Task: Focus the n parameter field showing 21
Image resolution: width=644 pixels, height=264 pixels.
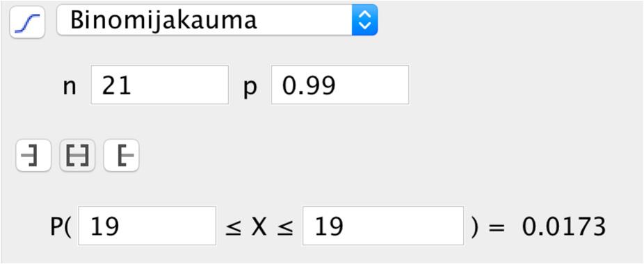Action: (160, 85)
